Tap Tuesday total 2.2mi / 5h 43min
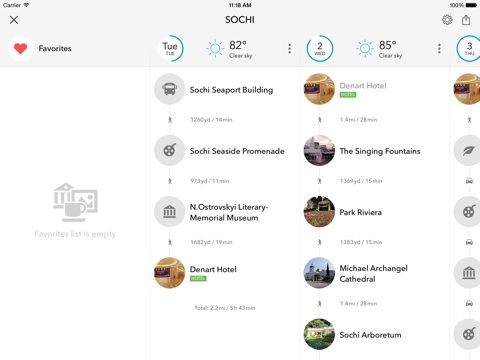Image resolution: width=480 pixels, height=360 pixels. point(225,308)
